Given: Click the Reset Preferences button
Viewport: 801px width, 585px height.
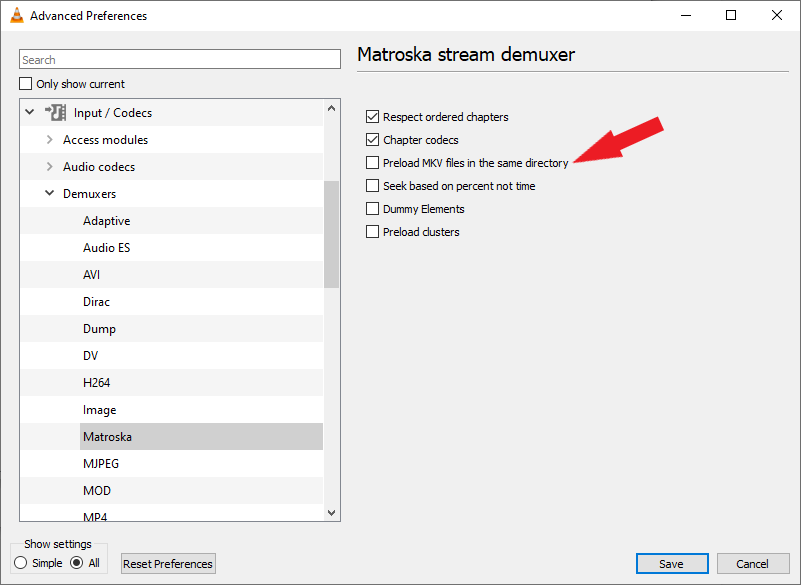Looking at the screenshot, I should pyautogui.click(x=168, y=564).
